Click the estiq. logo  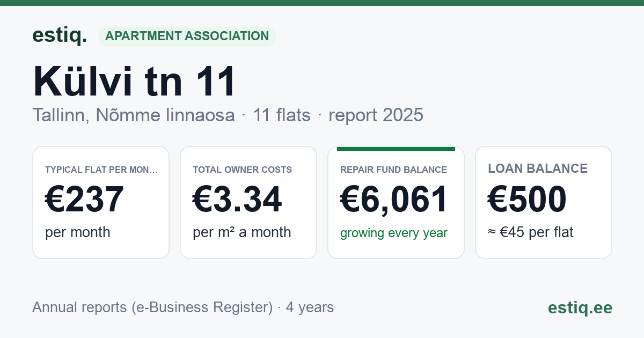tap(60, 35)
